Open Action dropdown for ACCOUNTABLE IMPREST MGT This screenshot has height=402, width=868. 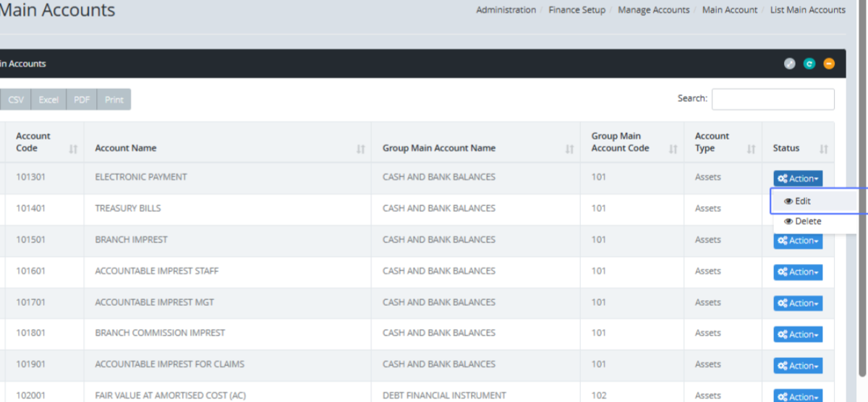click(798, 303)
